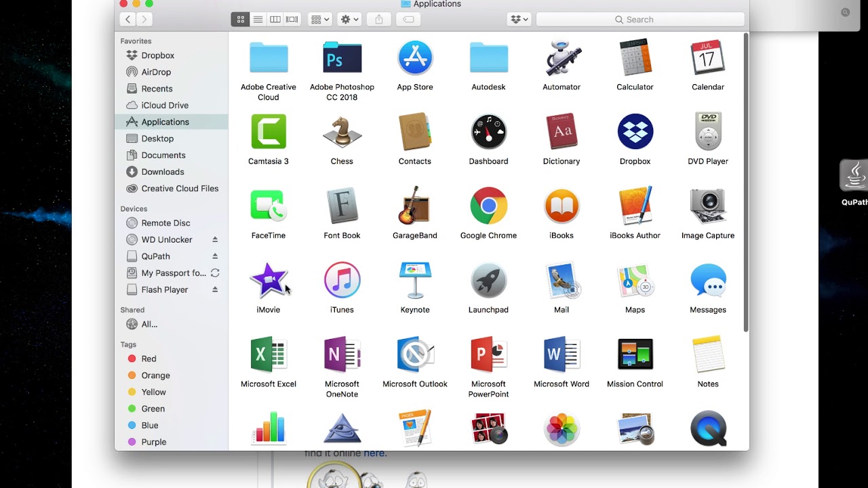The image size is (868, 488).
Task: Open the Google Chrome icon
Action: 488,206
